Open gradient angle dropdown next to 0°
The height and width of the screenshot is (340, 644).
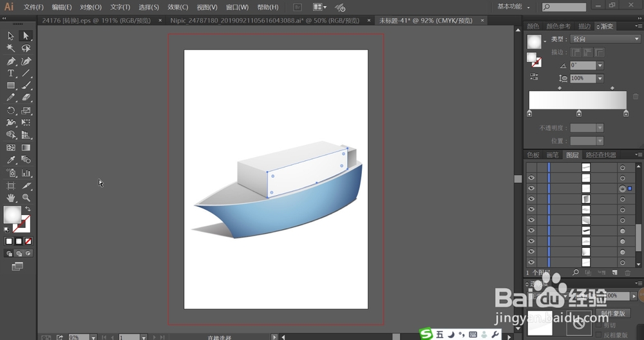point(600,65)
